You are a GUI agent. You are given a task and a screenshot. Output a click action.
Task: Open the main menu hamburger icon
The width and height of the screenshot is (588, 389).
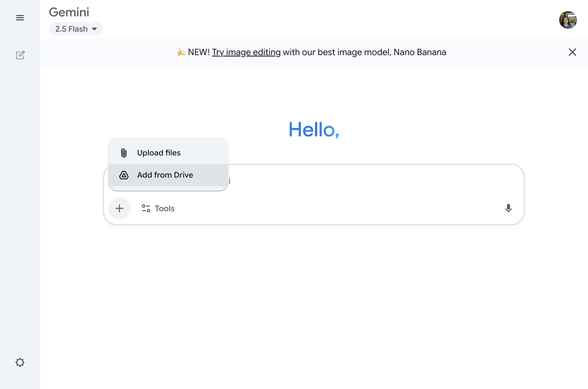pyautogui.click(x=20, y=18)
